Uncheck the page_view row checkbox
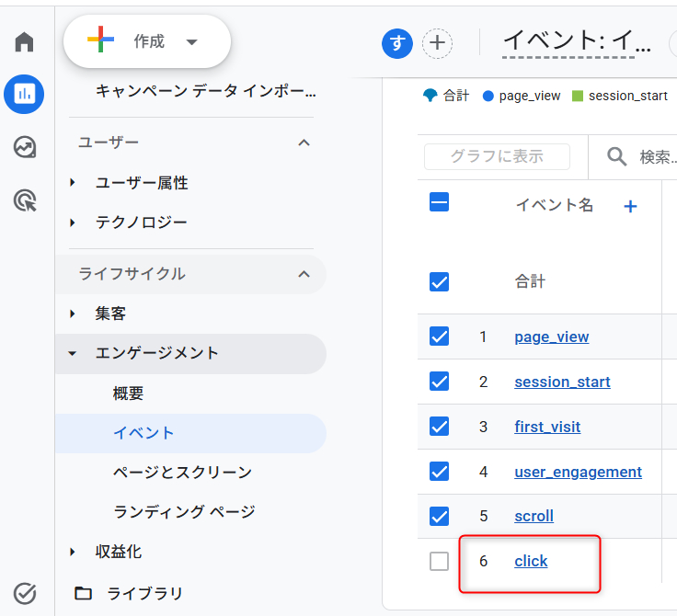677x616 pixels. pyautogui.click(x=439, y=337)
